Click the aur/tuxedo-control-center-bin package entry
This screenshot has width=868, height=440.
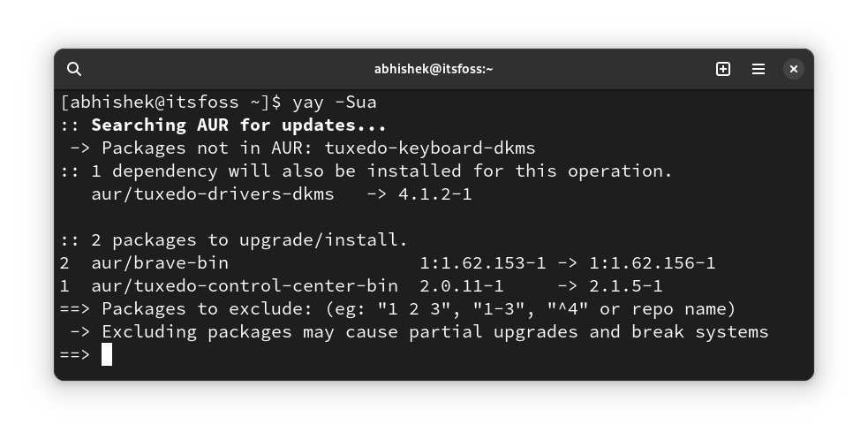(x=245, y=286)
